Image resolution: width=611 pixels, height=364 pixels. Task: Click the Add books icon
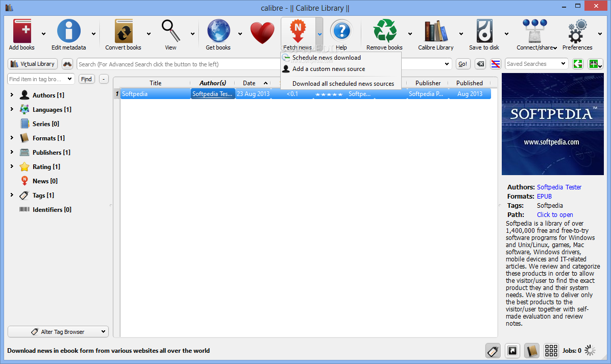pos(22,31)
